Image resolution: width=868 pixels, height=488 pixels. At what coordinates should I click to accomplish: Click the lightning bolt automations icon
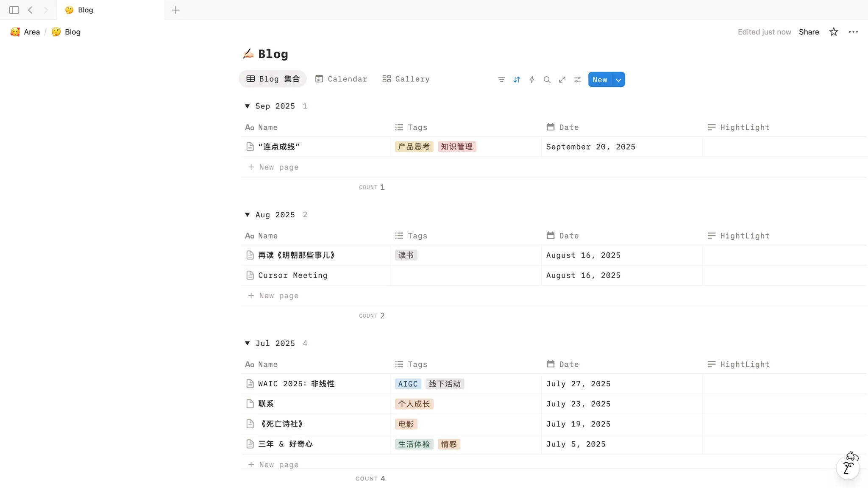click(532, 80)
